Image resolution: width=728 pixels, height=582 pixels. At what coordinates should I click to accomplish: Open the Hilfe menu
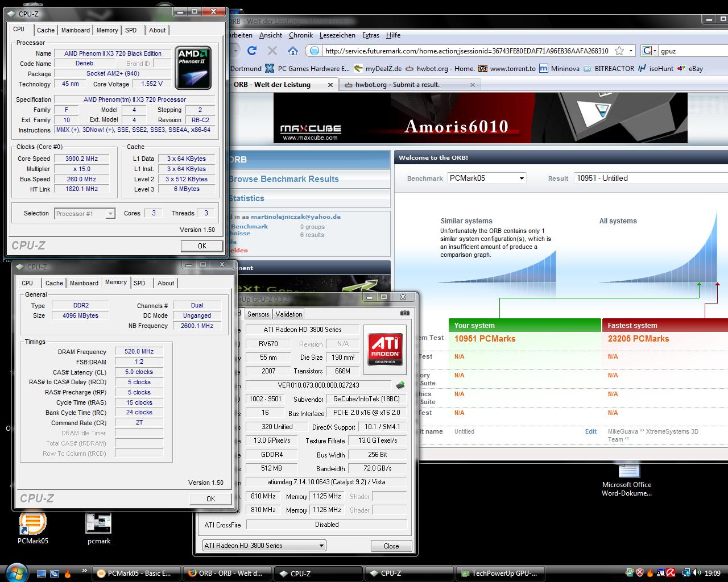393,35
